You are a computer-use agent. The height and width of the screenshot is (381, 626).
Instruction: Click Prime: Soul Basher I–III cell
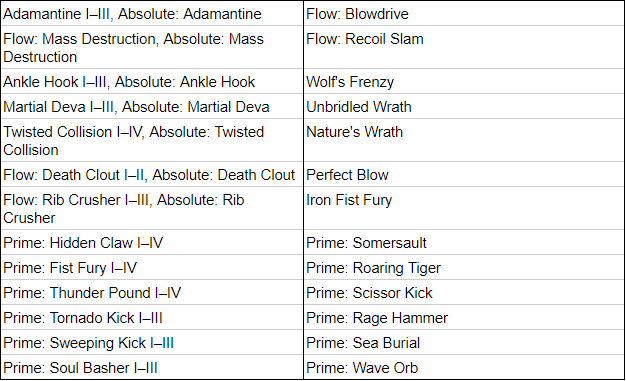152,367
